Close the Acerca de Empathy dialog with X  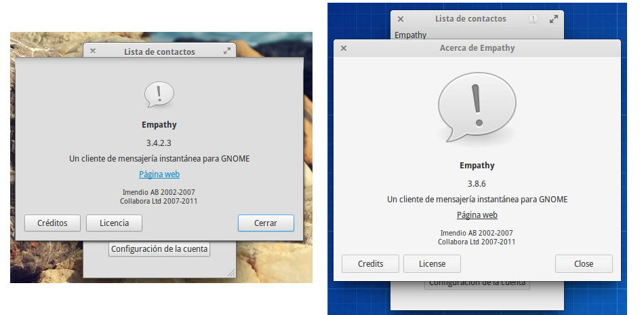(344, 48)
